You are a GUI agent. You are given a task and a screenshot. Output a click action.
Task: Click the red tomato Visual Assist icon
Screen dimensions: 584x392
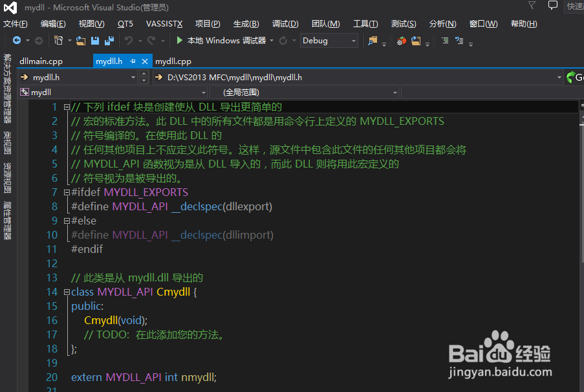[x=402, y=41]
